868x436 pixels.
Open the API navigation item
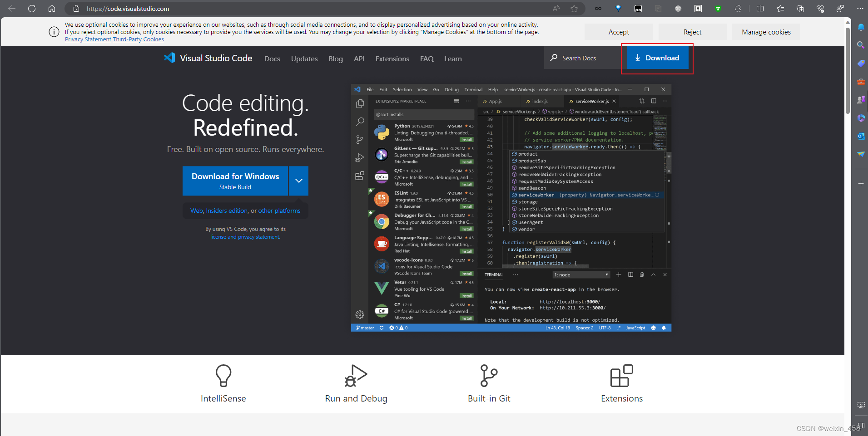tap(359, 59)
